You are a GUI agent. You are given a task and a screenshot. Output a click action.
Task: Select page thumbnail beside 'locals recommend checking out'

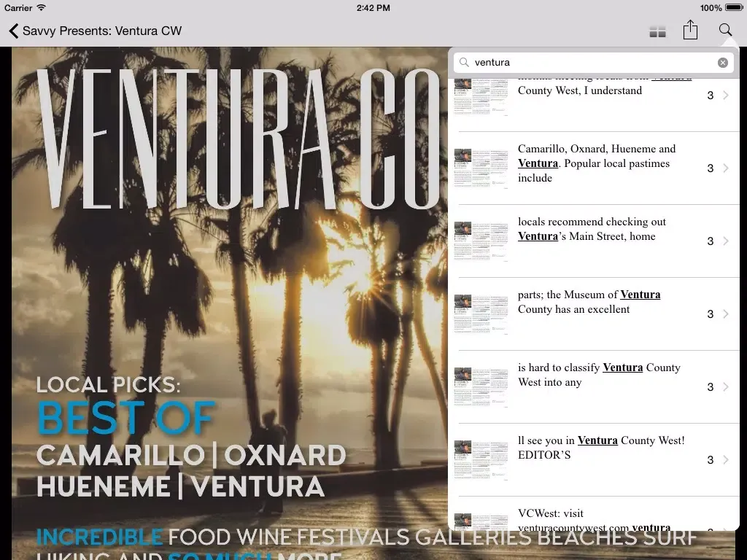[x=481, y=241]
